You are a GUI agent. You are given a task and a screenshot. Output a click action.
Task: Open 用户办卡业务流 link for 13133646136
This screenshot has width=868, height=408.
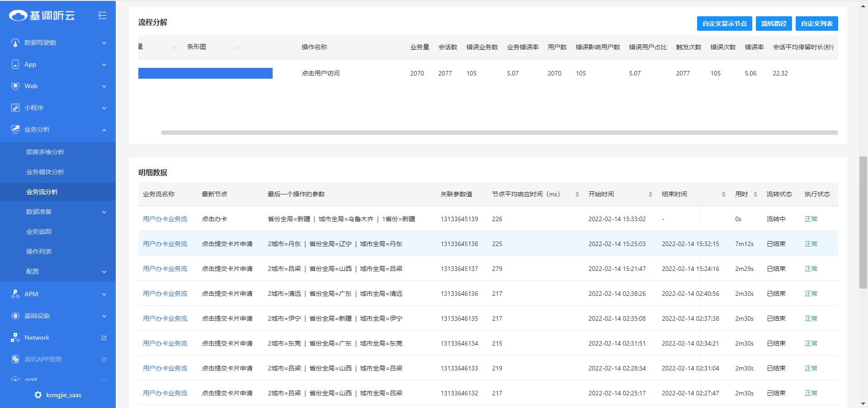(x=165, y=294)
